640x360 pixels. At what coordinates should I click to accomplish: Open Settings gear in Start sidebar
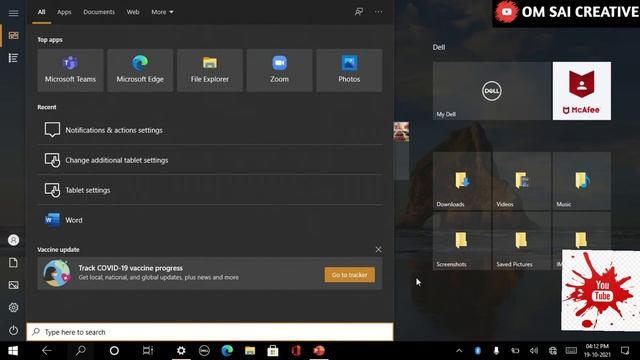pos(13,307)
